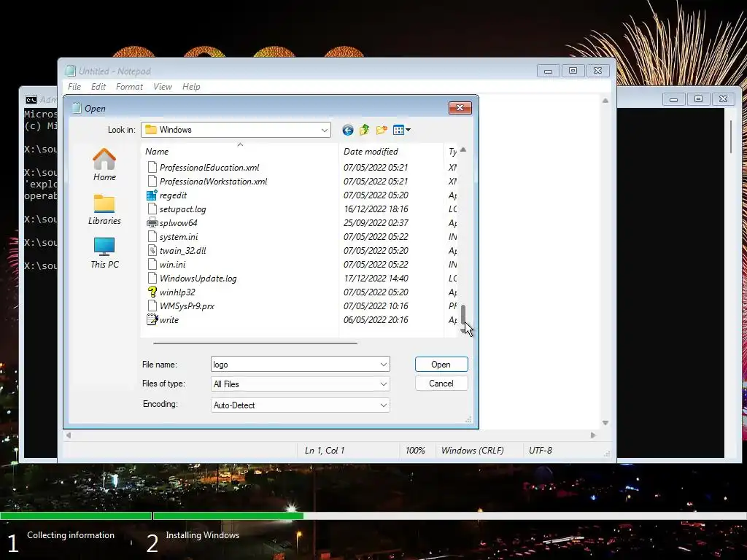Viewport: 747px width, 560px height.
Task: Expand the File name history dropdown arrow
Action: [384, 365]
